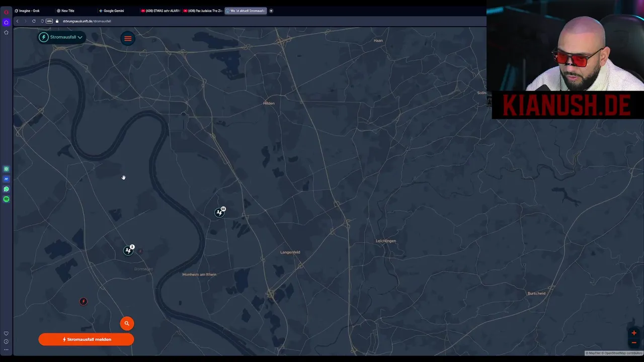
Task: Open the orange search magnifier button
Action: [127, 324]
